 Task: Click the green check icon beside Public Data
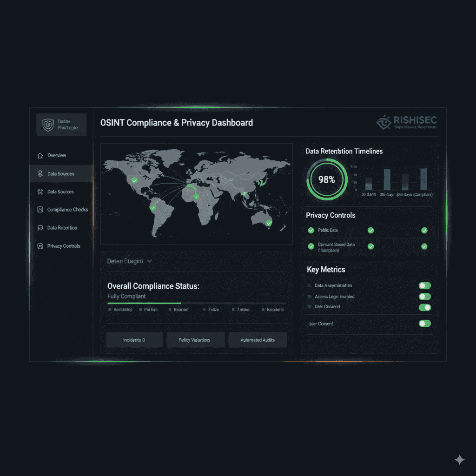[x=311, y=230]
